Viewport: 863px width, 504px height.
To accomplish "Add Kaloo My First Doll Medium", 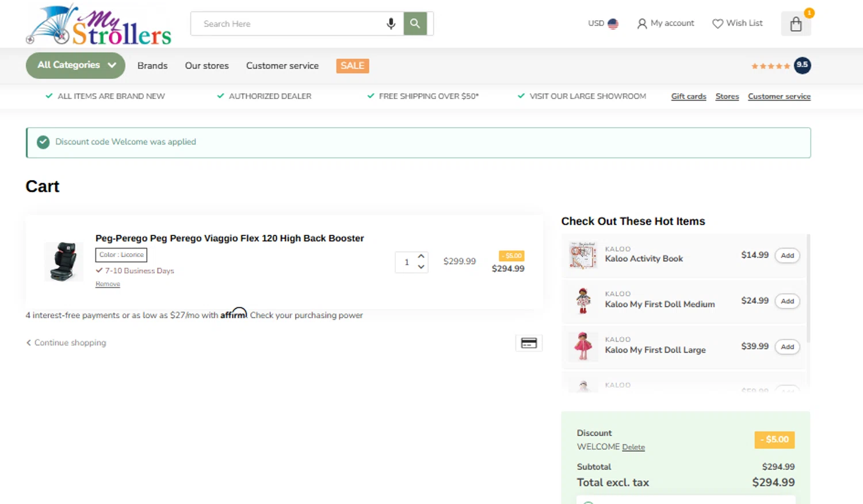I will tap(787, 301).
